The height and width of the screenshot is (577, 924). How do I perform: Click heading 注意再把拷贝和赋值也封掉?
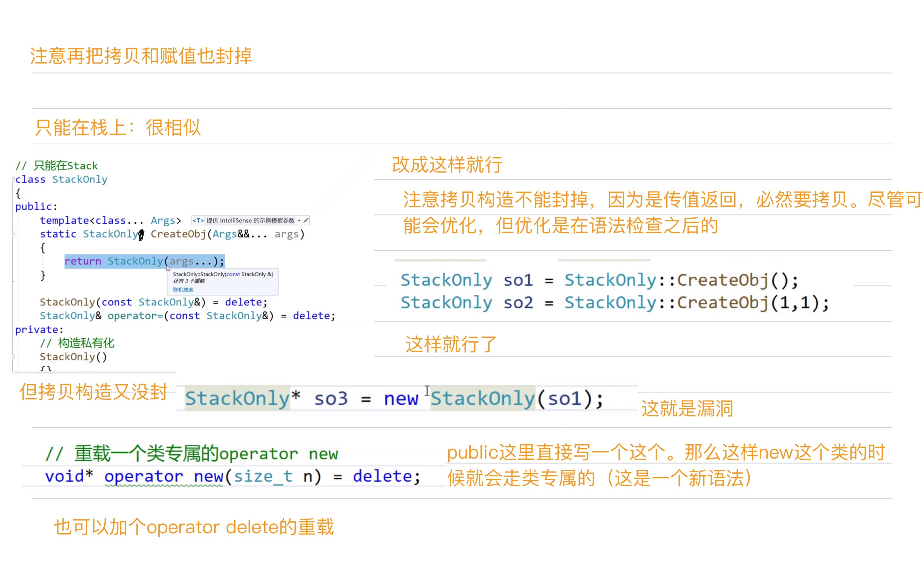point(141,56)
